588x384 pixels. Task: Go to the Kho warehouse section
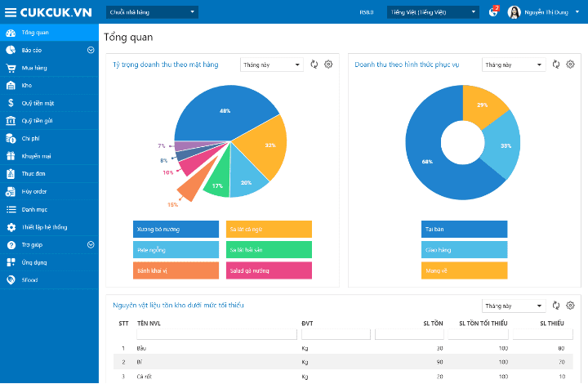point(26,85)
